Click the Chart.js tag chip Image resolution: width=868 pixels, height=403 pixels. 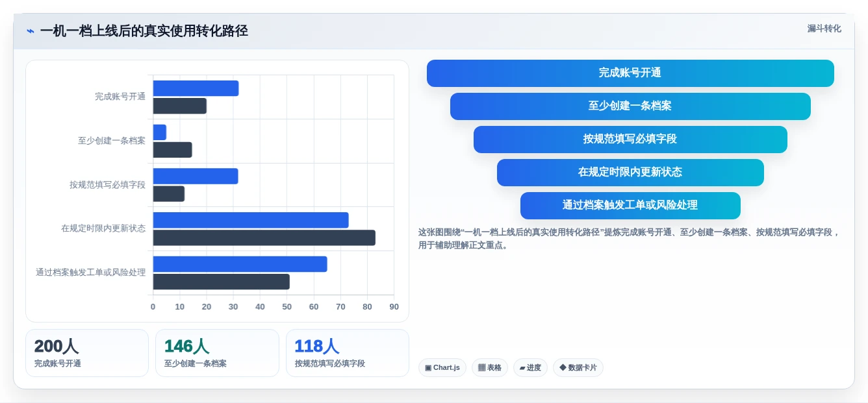point(442,368)
